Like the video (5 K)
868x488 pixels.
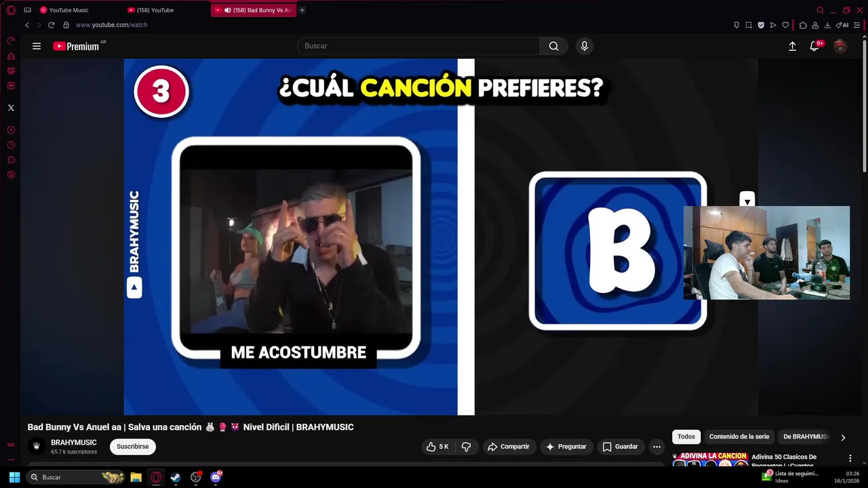[x=437, y=447]
